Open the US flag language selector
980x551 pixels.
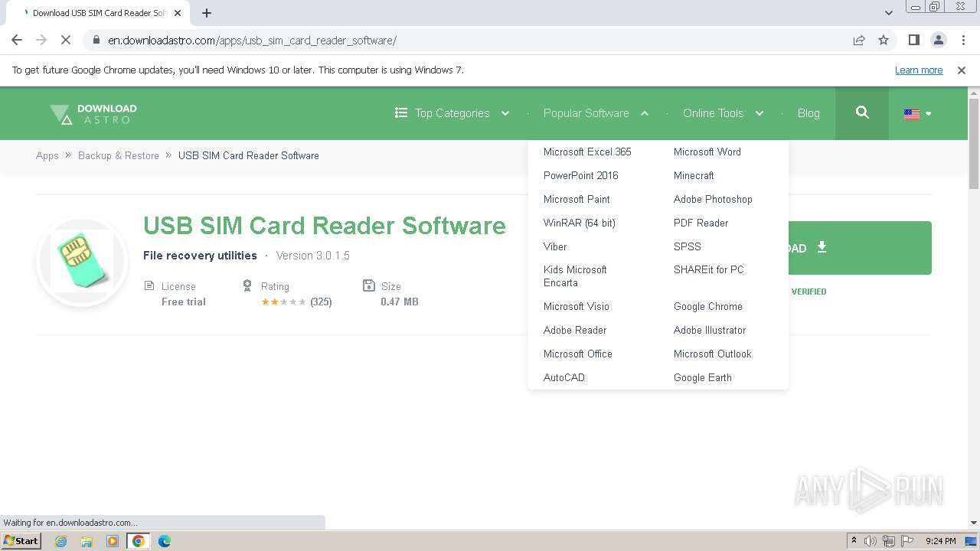917,114
